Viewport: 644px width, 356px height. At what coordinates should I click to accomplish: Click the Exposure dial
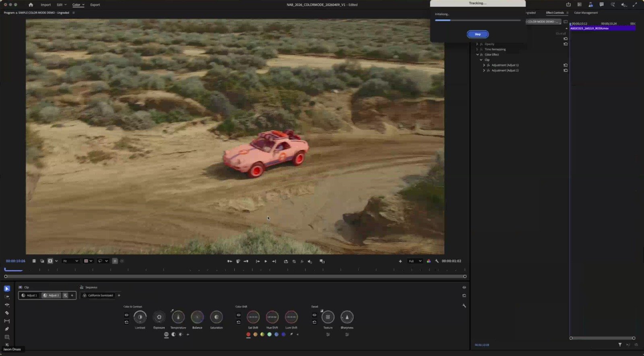159,317
